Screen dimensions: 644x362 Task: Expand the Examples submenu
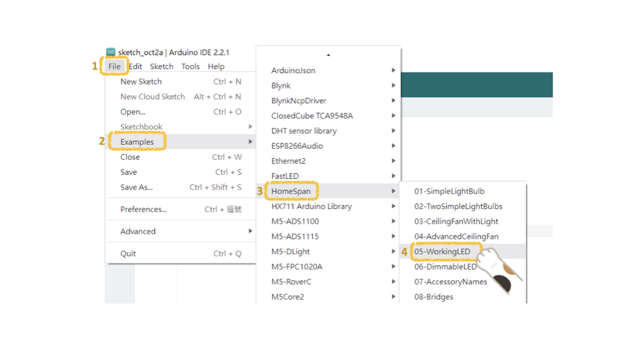coord(137,142)
